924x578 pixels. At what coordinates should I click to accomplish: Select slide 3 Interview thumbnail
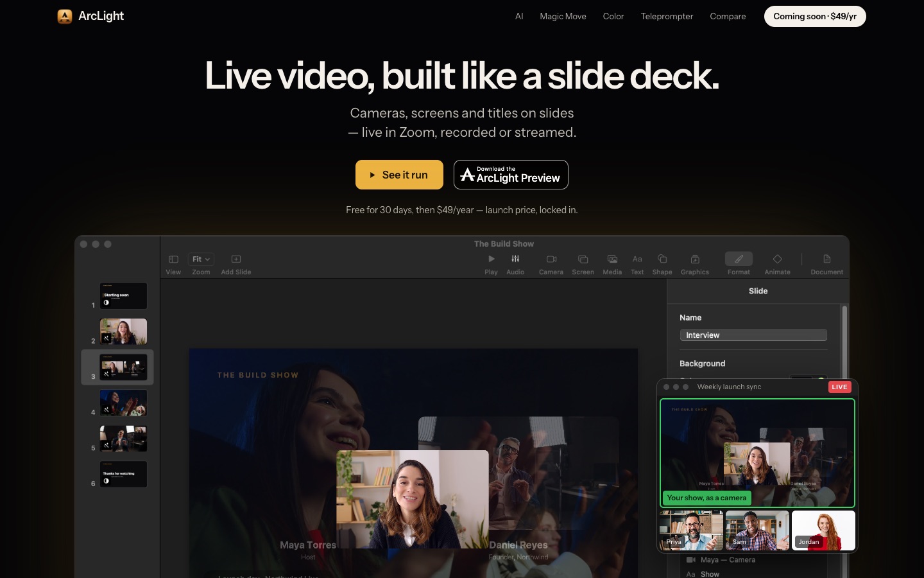[123, 367]
